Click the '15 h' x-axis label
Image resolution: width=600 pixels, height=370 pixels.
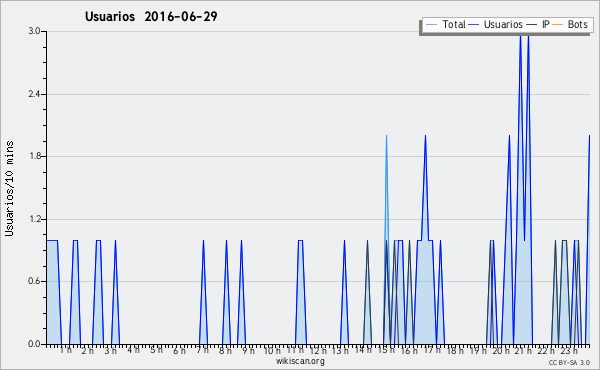coord(386,350)
